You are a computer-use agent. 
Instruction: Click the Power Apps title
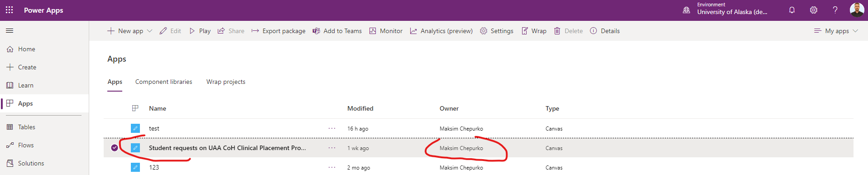pos(43,10)
